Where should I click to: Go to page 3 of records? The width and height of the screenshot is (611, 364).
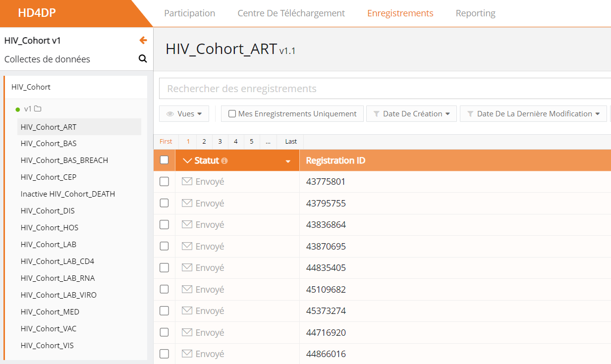220,142
